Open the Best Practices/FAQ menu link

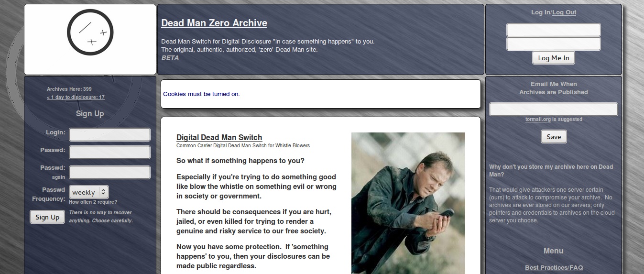[x=554, y=268]
